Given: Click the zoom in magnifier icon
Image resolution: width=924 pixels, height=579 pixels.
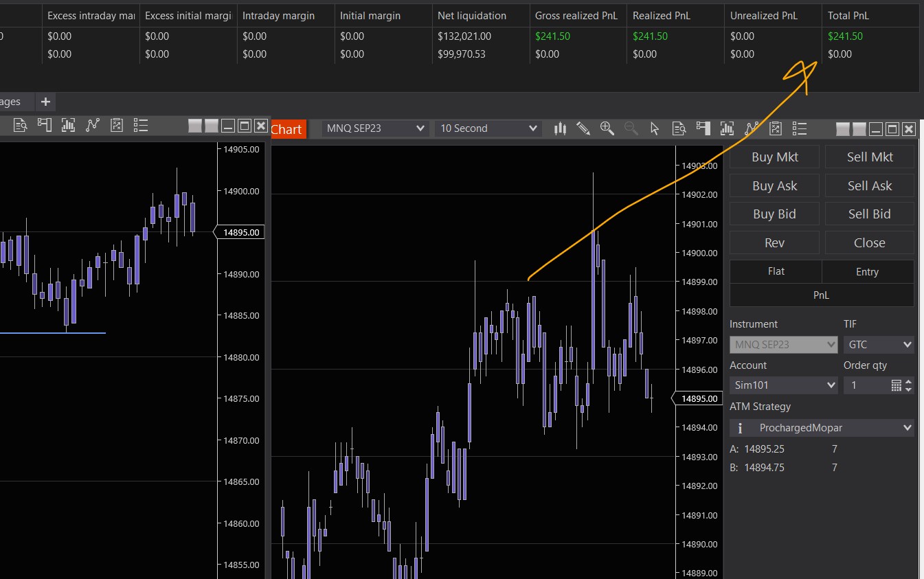Looking at the screenshot, I should 607,128.
